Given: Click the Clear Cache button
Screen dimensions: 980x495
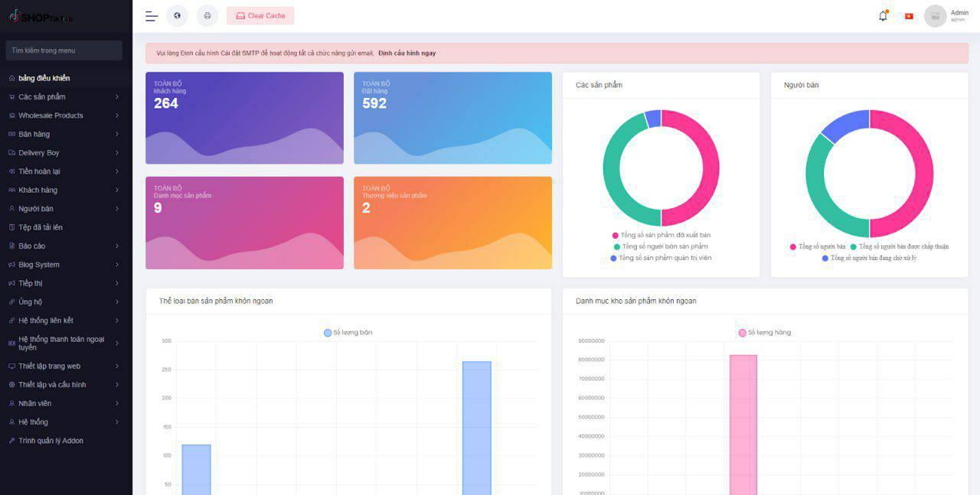Looking at the screenshot, I should coord(260,16).
